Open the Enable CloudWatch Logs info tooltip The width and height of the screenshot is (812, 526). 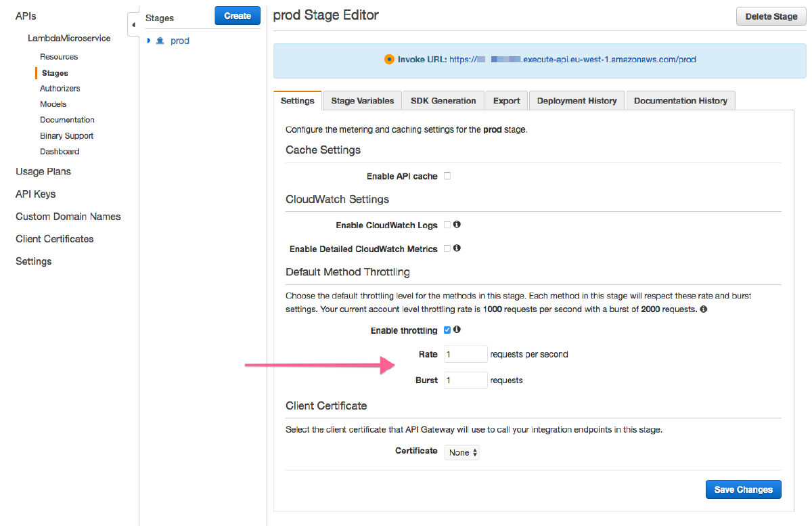click(x=456, y=224)
